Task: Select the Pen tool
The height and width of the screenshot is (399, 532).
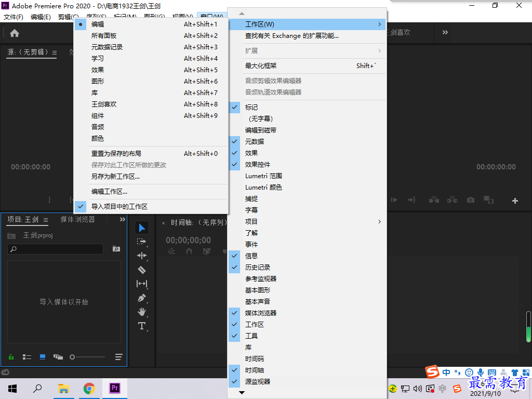Action: click(x=142, y=298)
